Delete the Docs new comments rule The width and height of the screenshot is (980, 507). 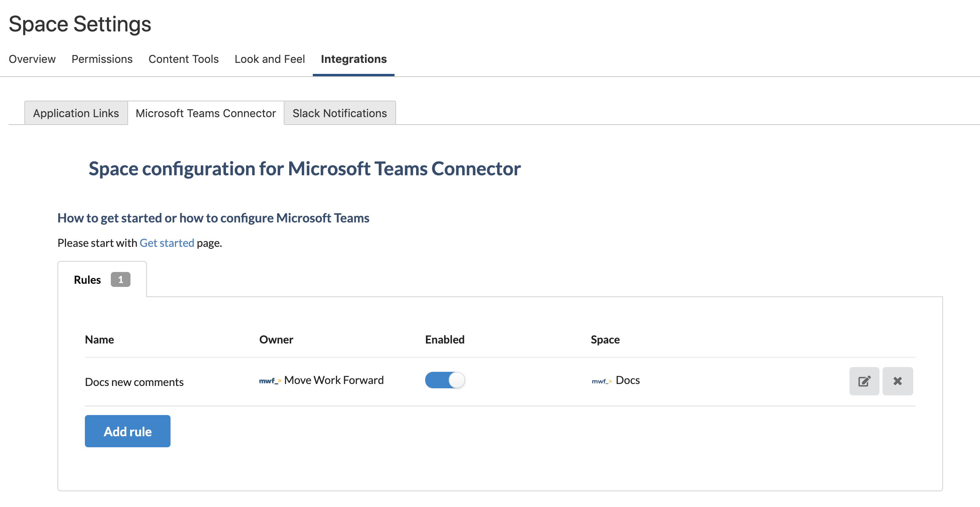click(x=897, y=381)
